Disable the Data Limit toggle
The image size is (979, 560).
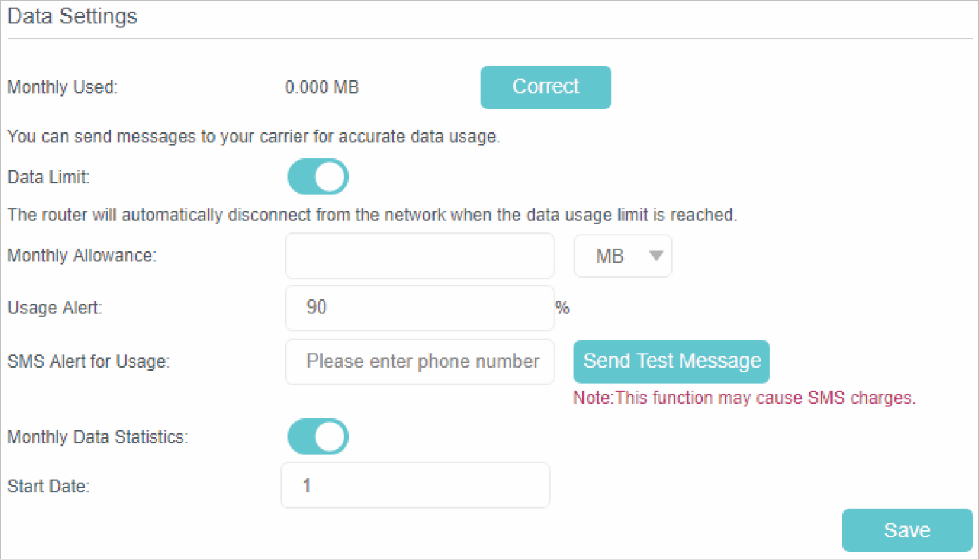pyautogui.click(x=318, y=177)
